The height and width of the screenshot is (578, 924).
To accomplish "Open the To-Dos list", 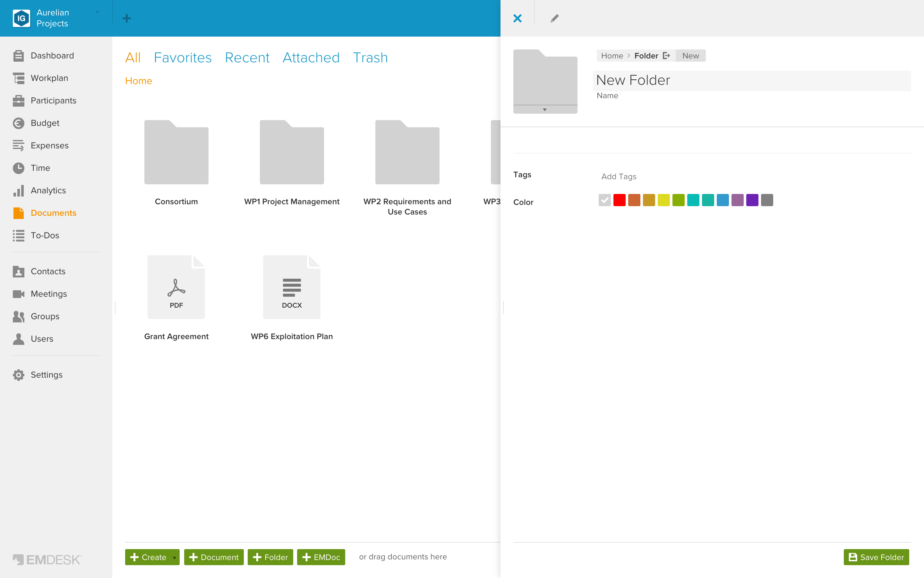I will click(x=36, y=236).
